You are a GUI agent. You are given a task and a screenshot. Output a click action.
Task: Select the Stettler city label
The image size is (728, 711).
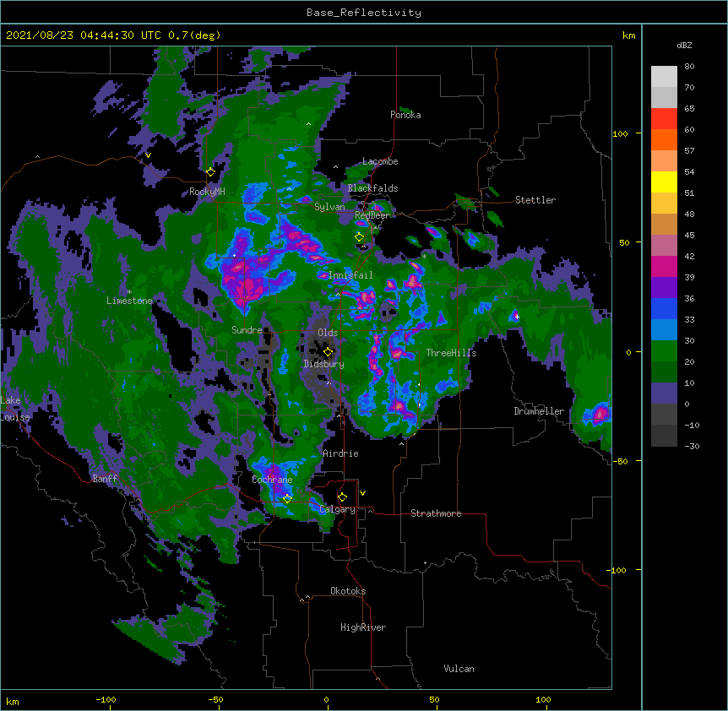click(535, 200)
